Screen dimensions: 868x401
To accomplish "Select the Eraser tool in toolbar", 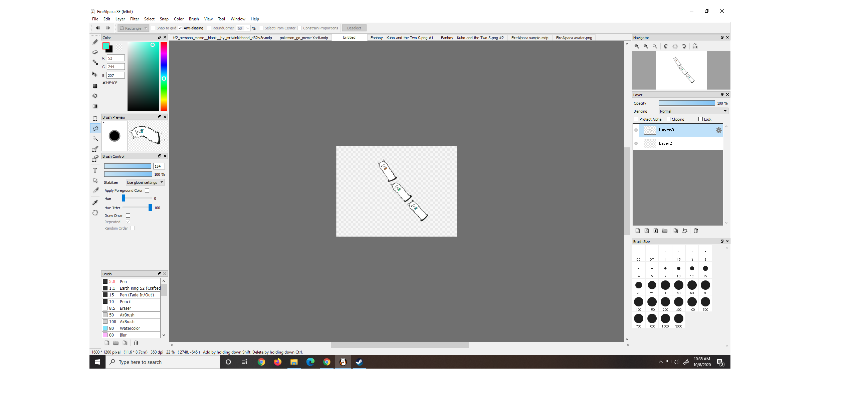I will pyautogui.click(x=95, y=52).
